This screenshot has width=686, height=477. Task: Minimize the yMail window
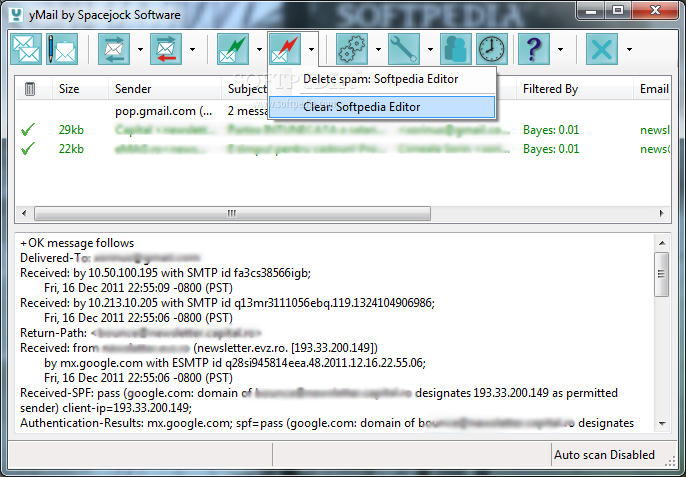click(x=591, y=11)
